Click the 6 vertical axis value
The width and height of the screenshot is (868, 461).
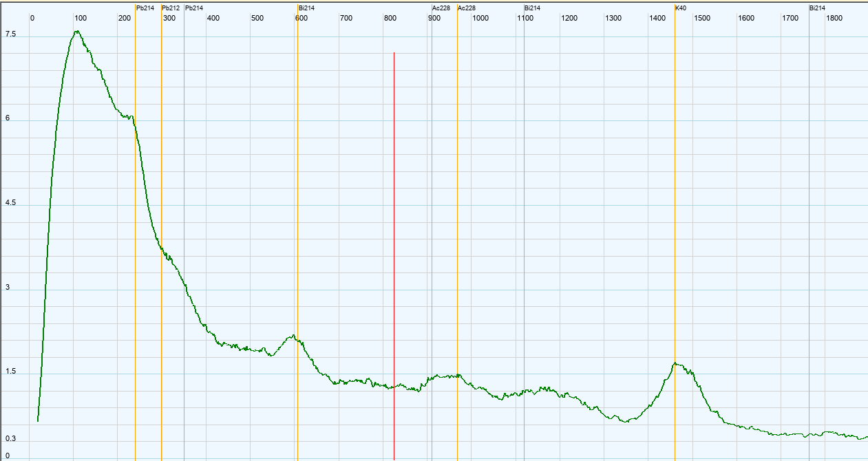(x=8, y=118)
